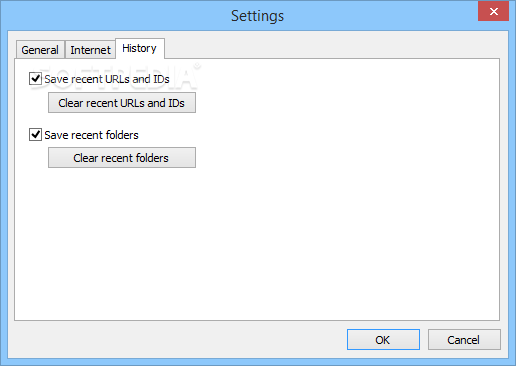Confirm settings with the OK button

pyautogui.click(x=383, y=340)
